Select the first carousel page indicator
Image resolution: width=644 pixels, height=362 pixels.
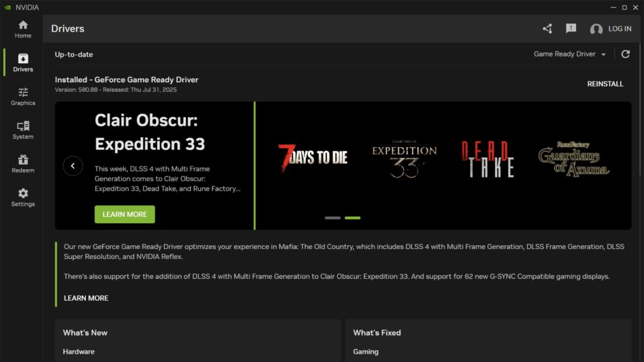click(x=333, y=218)
